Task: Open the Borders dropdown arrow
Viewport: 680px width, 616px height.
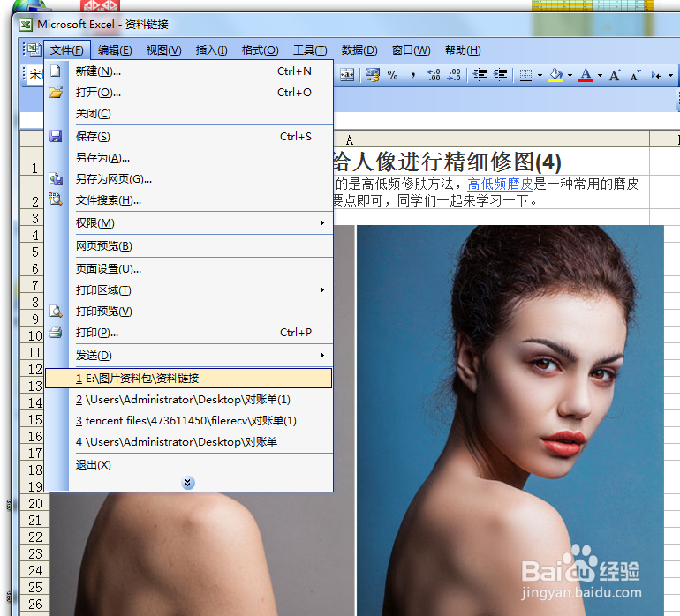Action: (540, 75)
